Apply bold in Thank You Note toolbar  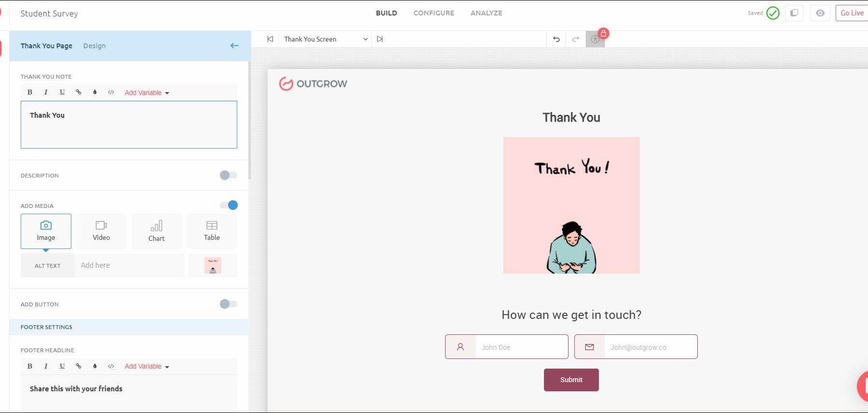pyautogui.click(x=30, y=92)
